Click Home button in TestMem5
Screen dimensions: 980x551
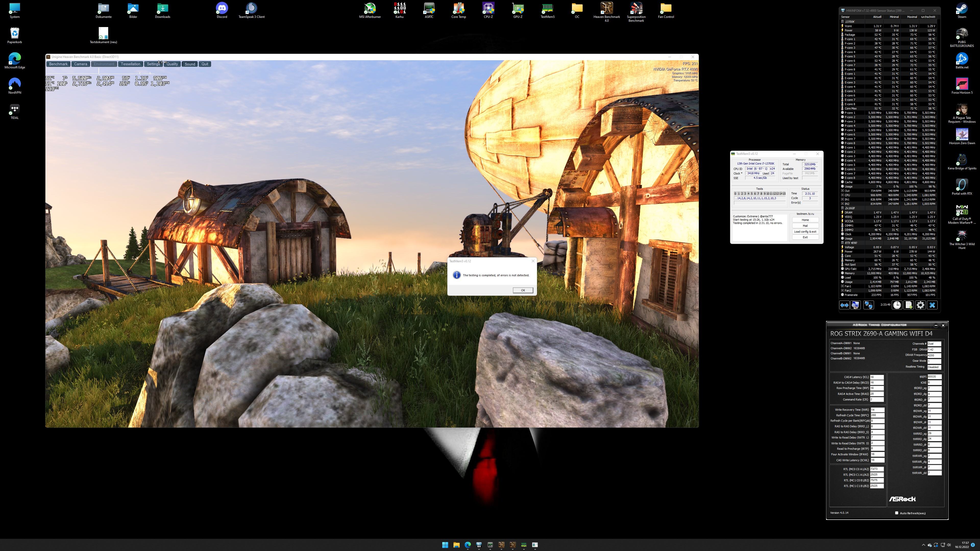click(805, 220)
